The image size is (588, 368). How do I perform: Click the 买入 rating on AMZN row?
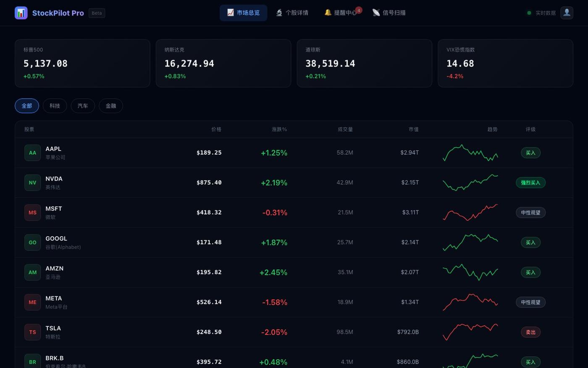(x=530, y=272)
